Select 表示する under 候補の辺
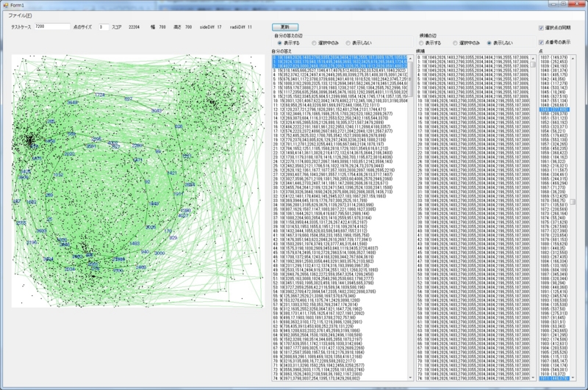 click(431, 43)
